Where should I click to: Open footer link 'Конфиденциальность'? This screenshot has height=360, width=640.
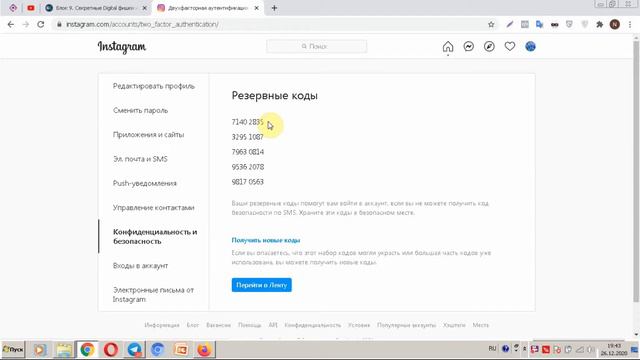click(313, 325)
